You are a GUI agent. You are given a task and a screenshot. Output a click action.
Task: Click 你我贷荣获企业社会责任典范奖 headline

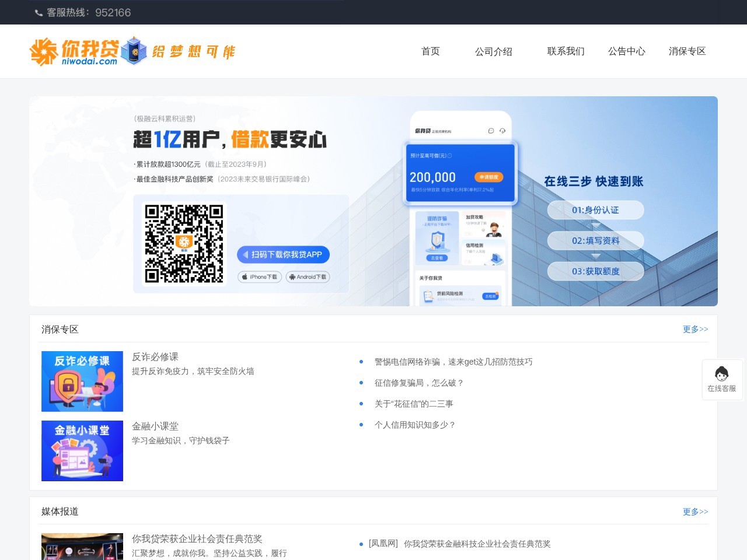point(197,539)
